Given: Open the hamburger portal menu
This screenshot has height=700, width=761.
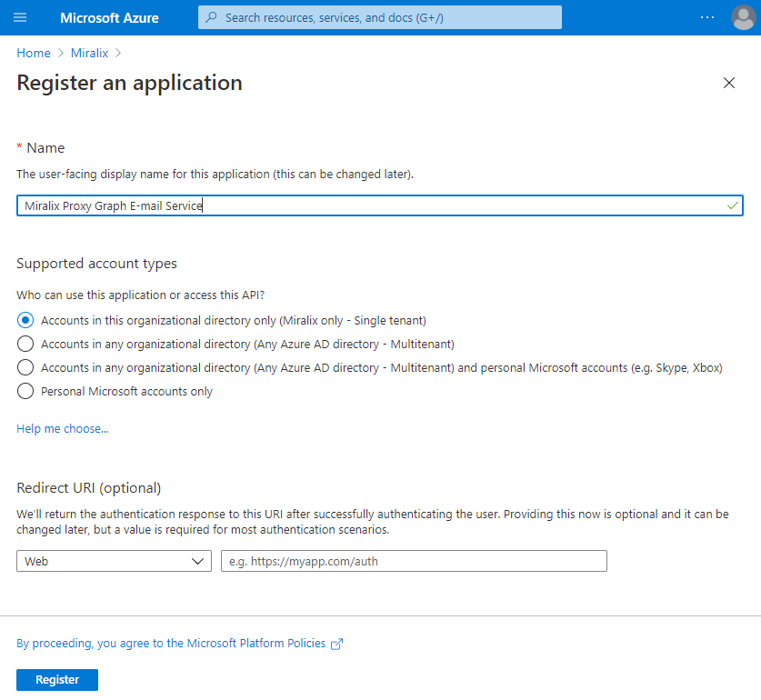Looking at the screenshot, I should pos(20,18).
